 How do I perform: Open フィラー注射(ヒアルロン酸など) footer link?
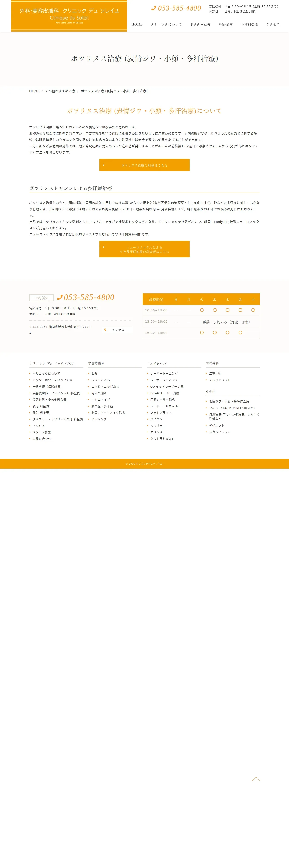click(232, 408)
